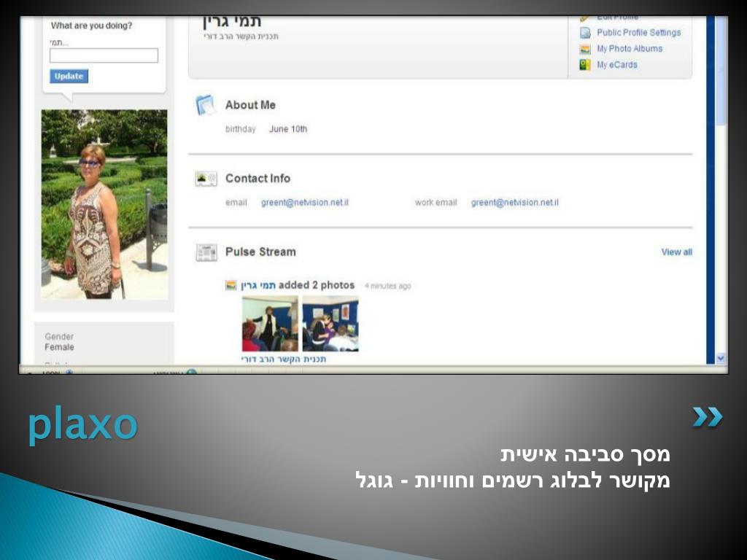Click the Public Profile Settings icon
The width and height of the screenshot is (747, 560).
tap(584, 33)
